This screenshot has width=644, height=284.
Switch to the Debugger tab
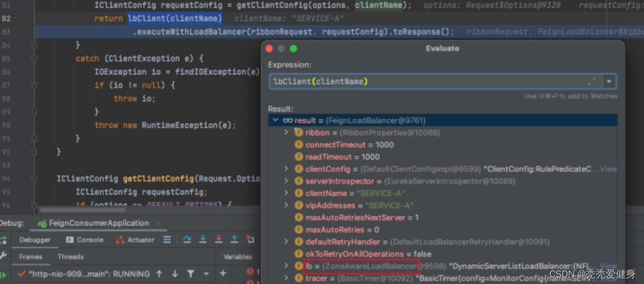tap(35, 240)
